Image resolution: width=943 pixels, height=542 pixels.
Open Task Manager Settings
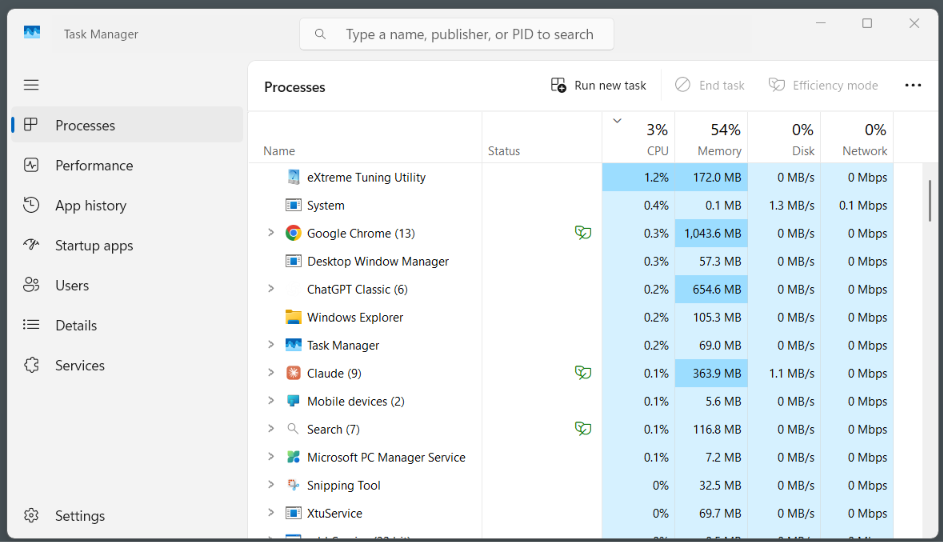[x=127, y=516]
